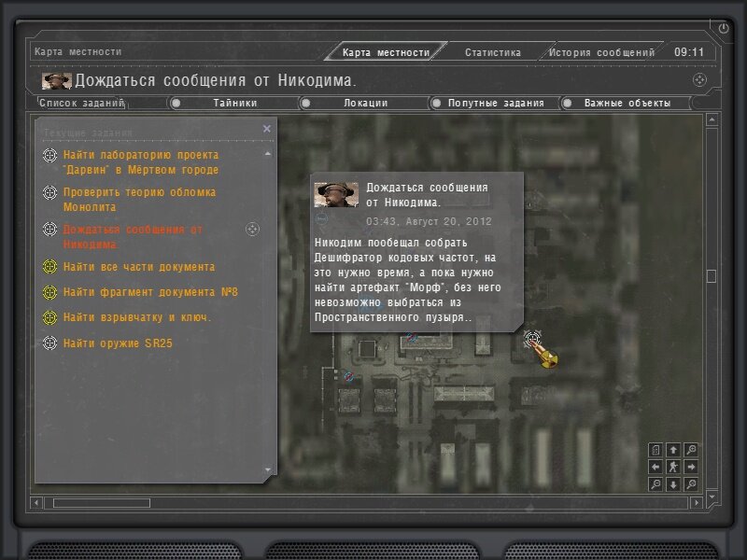Select the task Проверить теорию обломка Монолита
The image size is (747, 560).
tap(139, 200)
